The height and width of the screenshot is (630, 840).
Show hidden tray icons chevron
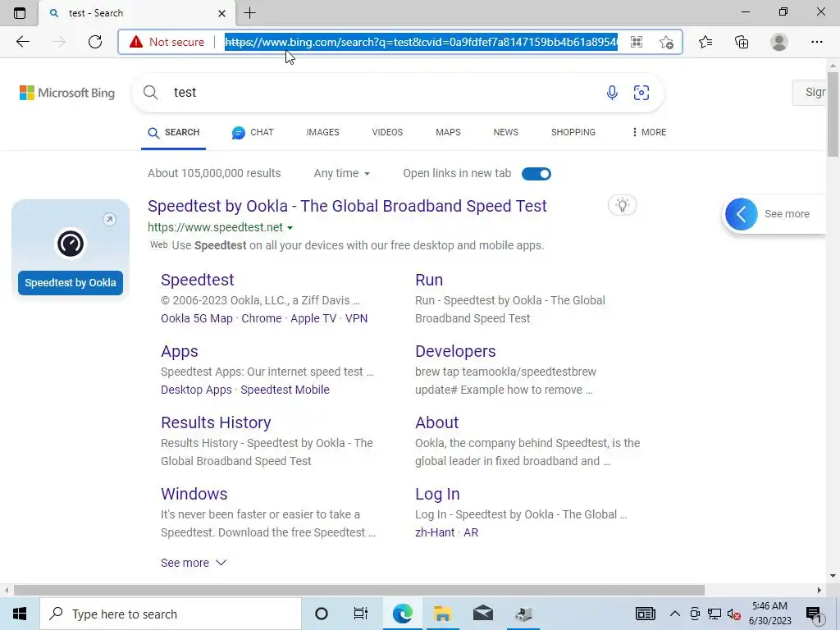[x=675, y=614]
